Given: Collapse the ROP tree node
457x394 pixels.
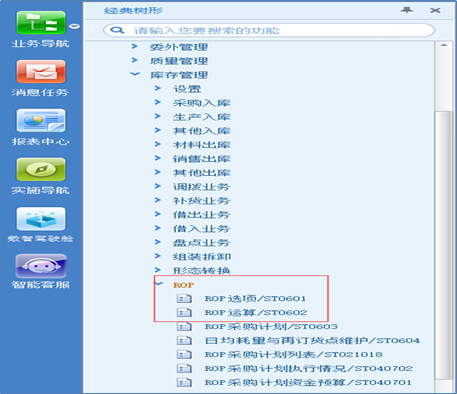Looking at the screenshot, I should 159,284.
